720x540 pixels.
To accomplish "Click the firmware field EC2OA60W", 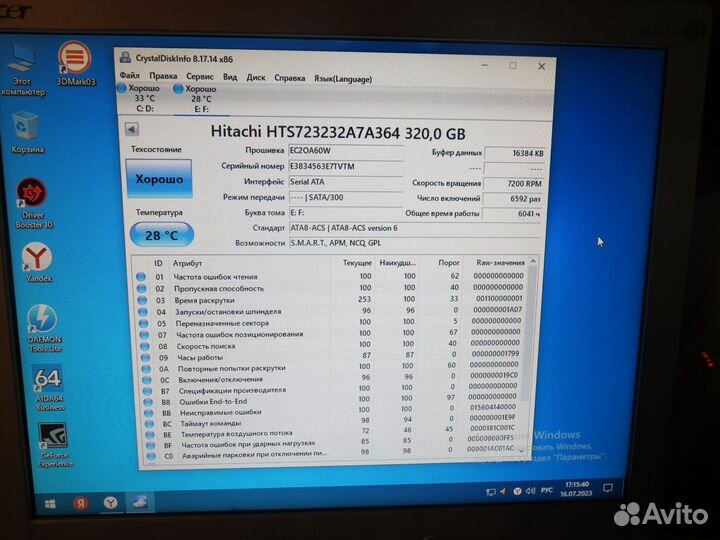I will click(345, 151).
